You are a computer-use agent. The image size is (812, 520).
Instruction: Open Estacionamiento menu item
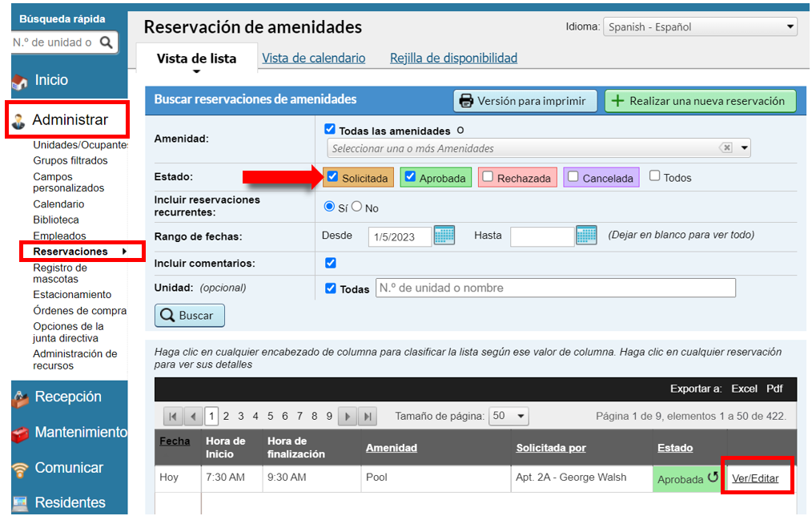click(72, 294)
